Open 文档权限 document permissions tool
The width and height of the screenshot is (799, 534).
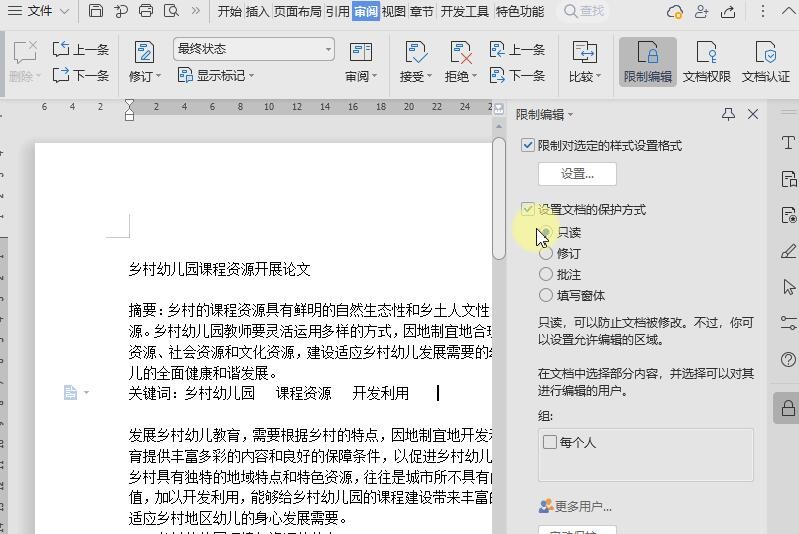tap(706, 61)
